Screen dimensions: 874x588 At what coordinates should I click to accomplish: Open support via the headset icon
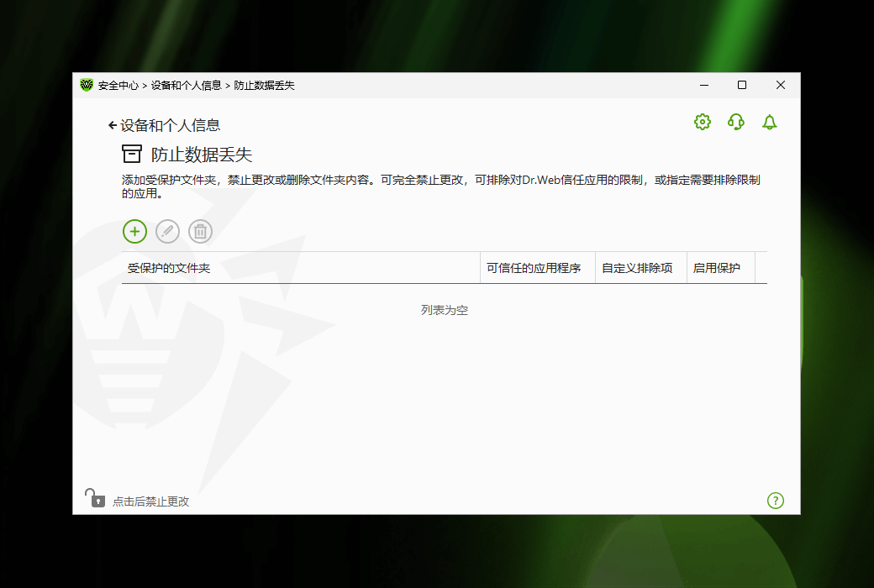(x=736, y=122)
